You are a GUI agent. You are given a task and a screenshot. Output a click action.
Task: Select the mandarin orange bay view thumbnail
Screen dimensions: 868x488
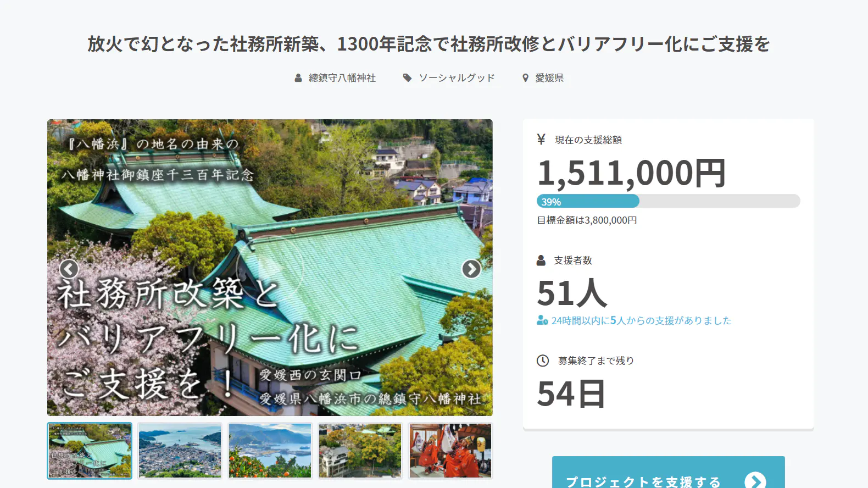(270, 451)
